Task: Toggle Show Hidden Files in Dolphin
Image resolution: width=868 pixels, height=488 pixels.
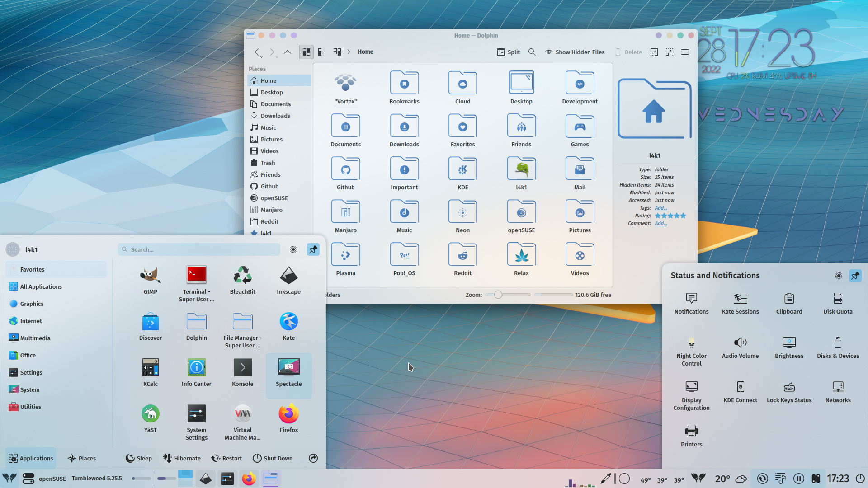Action: click(x=575, y=52)
